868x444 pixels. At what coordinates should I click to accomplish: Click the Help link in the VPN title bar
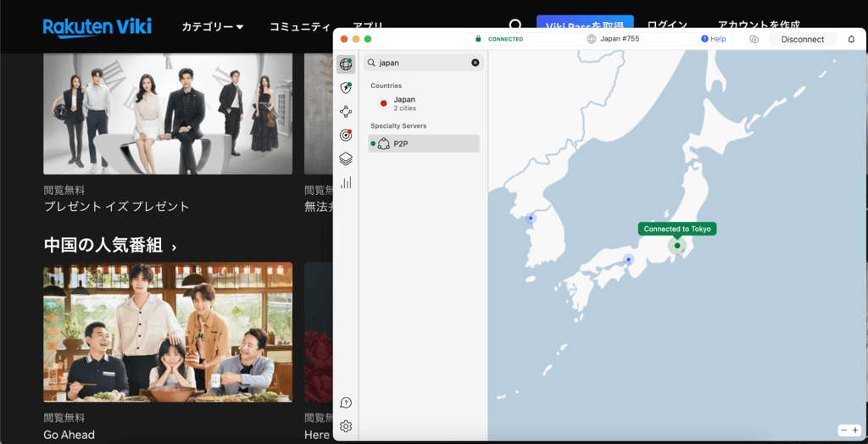pos(713,39)
